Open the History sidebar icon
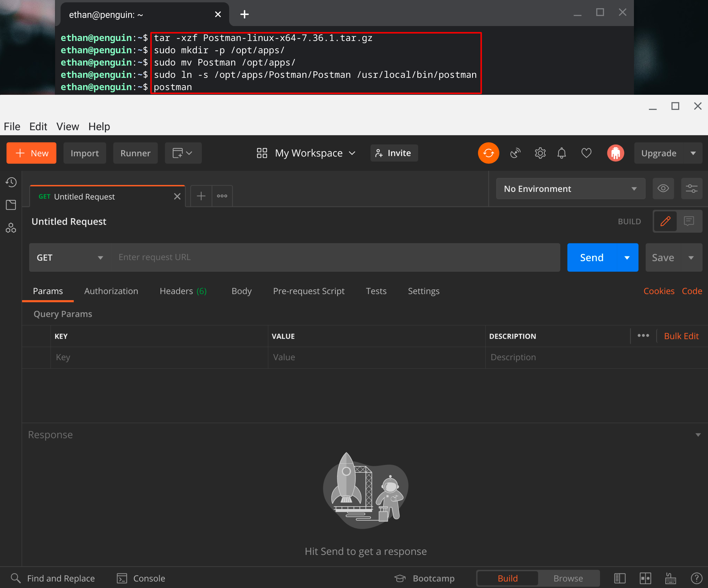Viewport: 708px width, 588px height. (x=11, y=182)
